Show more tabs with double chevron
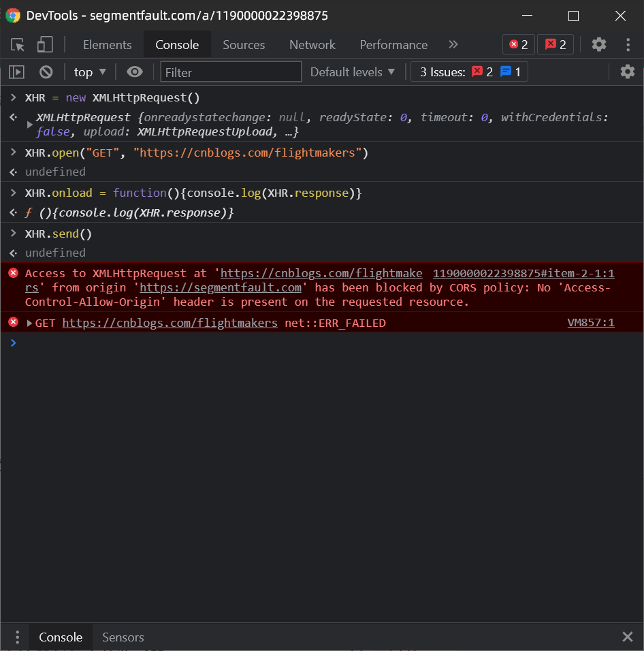Image resolution: width=644 pixels, height=651 pixels. tap(453, 44)
